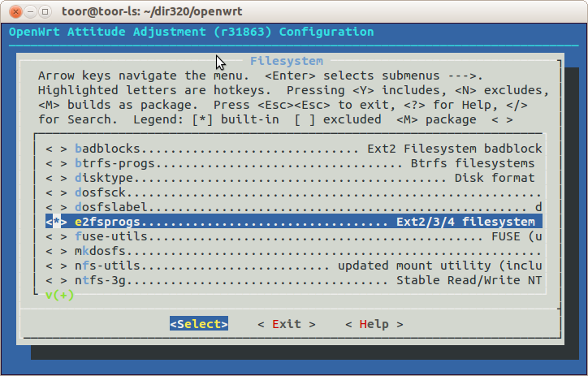Select the btrfs-progs entry name
The width and height of the screenshot is (588, 376).
tap(115, 163)
